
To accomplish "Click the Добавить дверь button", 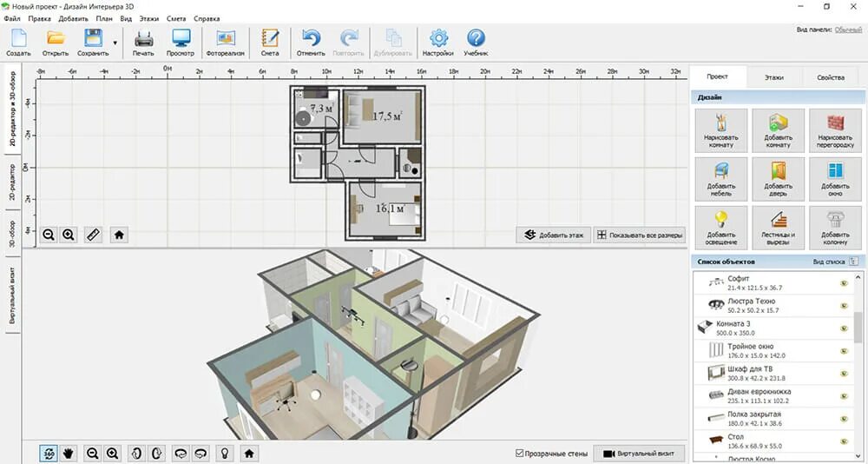I will tap(779, 179).
